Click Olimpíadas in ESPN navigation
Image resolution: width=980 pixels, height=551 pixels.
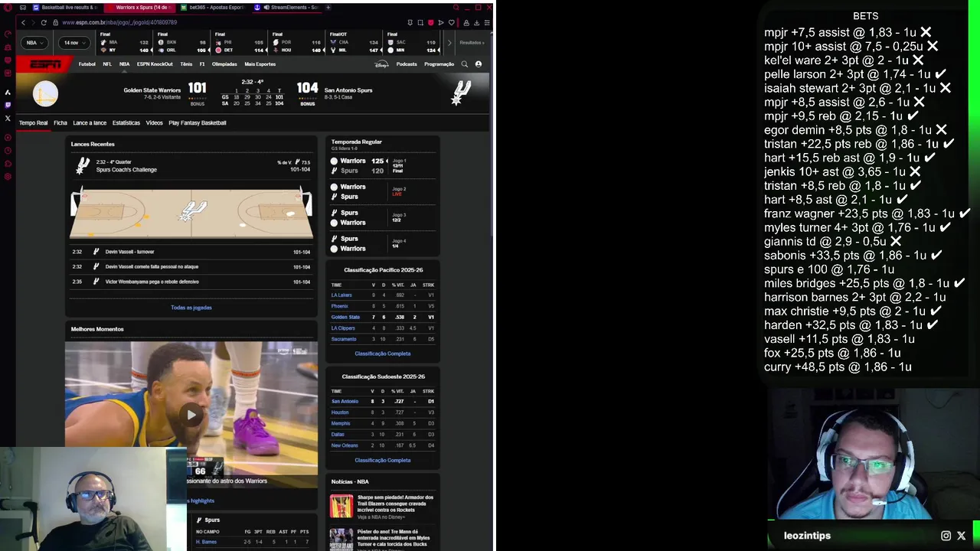click(x=224, y=64)
